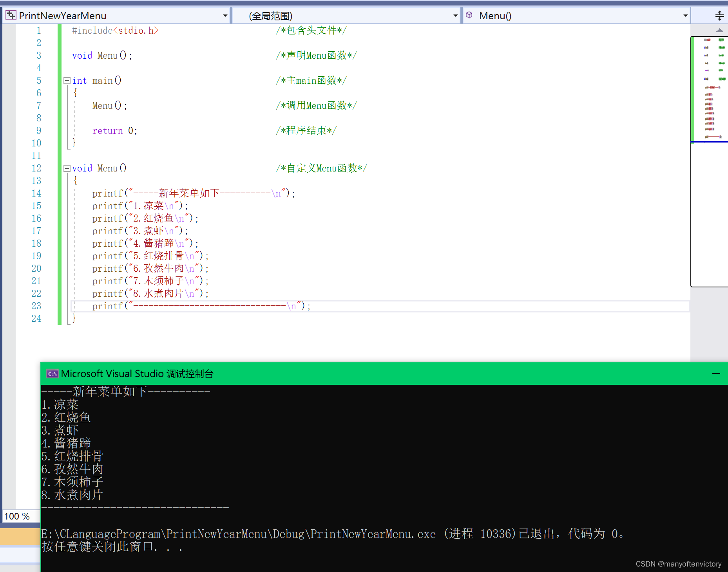Collapse the int main() code block
Image resolution: width=728 pixels, height=572 pixels.
coord(67,81)
